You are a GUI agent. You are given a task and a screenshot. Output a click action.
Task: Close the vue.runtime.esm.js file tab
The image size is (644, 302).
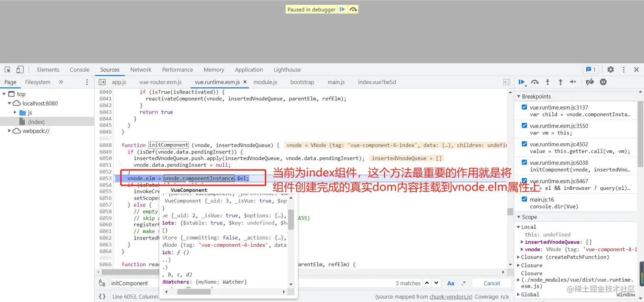[245, 82]
